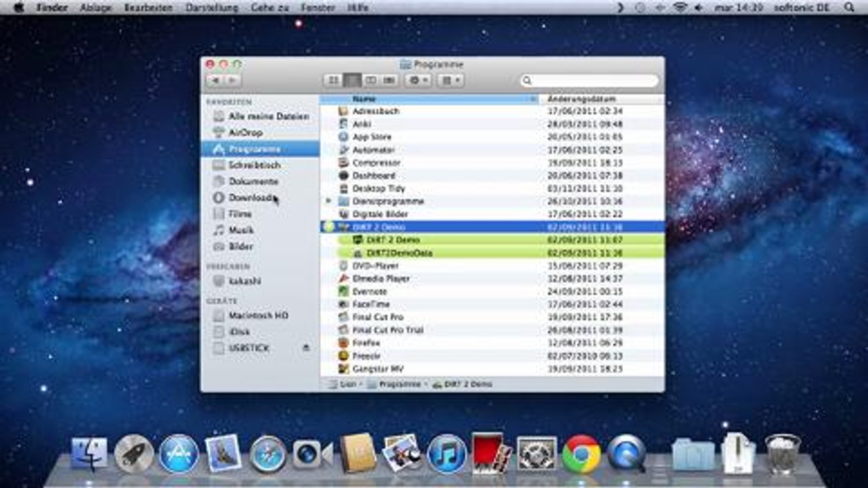Open the Action gear dropdown
This screenshot has height=488, width=868.
tap(418, 80)
